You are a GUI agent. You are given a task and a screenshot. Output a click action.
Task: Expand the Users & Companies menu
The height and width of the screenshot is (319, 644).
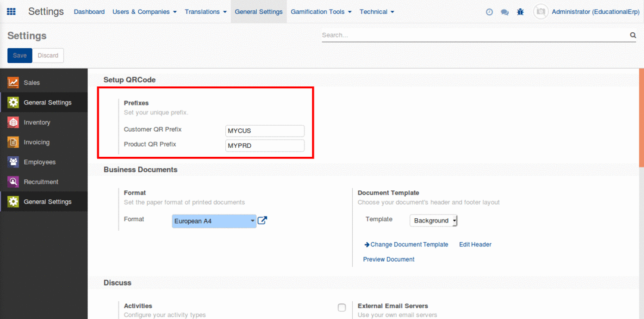pos(145,12)
